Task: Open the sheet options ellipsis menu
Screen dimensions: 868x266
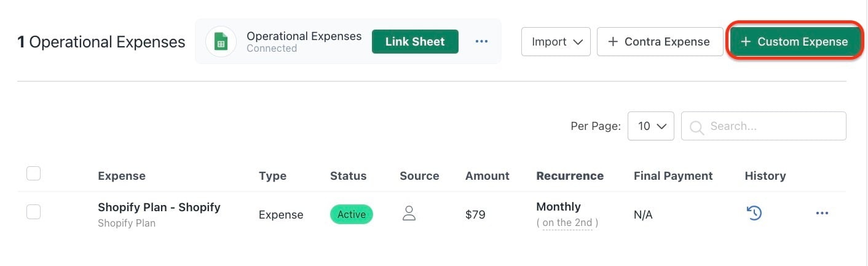Action: [x=481, y=42]
